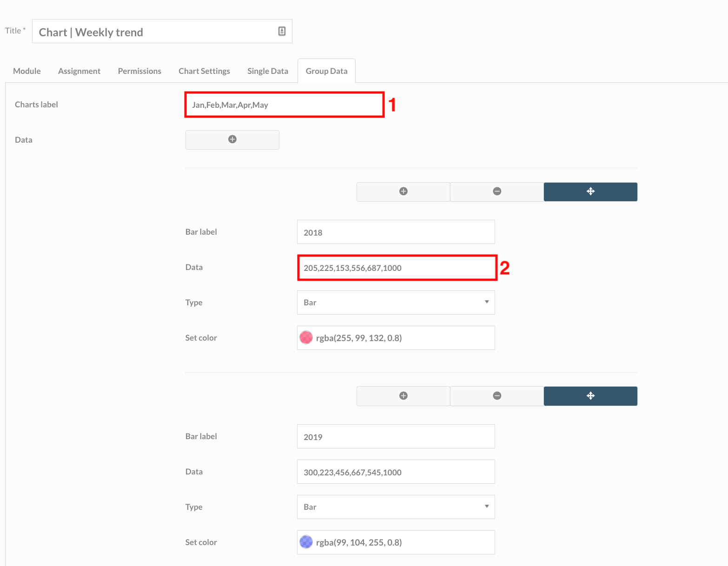This screenshot has width=728, height=566.
Task: Open the Permissions tab
Action: tap(139, 71)
